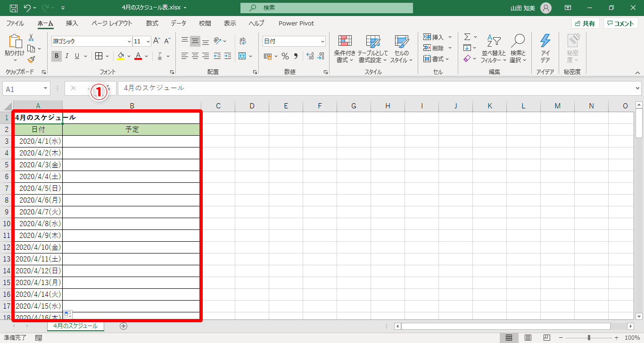
Task: Open テーブルとして書式設定 table formats
Action: 372,49
